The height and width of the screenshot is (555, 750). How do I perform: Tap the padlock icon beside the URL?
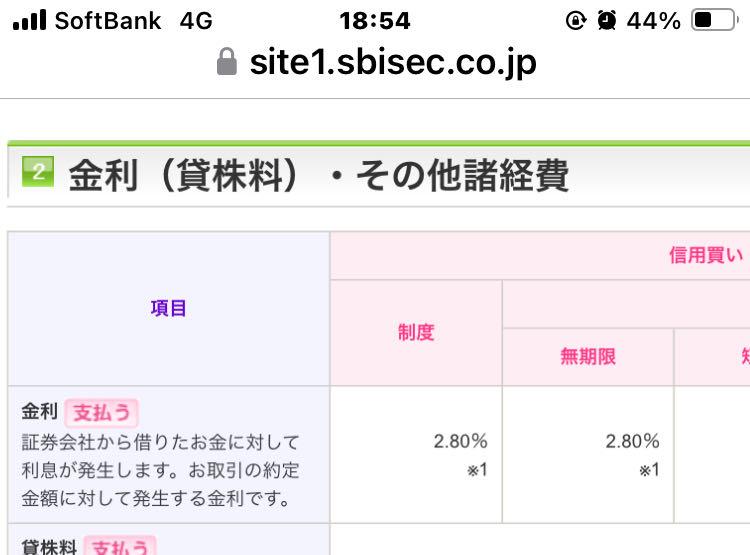227,63
